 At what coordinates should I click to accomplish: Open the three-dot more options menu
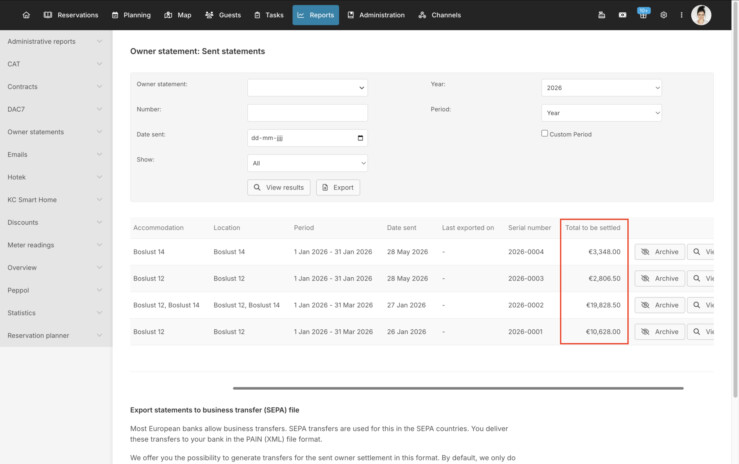[x=681, y=15]
